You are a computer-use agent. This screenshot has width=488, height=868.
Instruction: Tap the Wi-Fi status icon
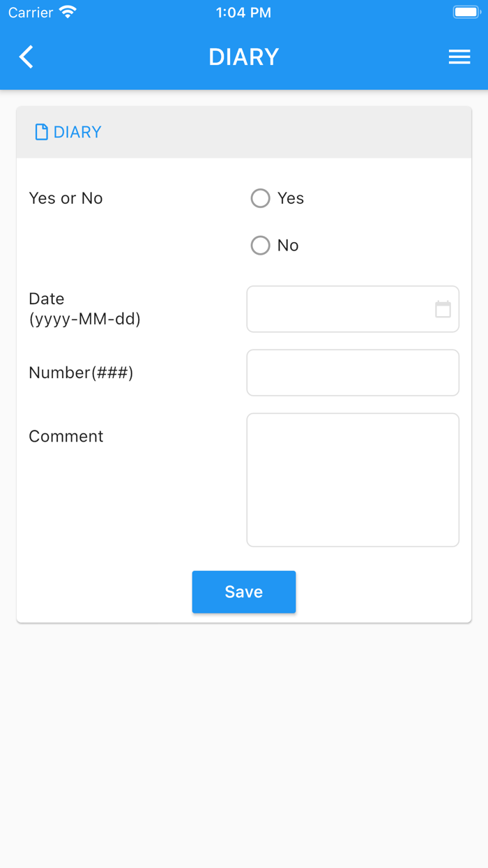click(68, 13)
